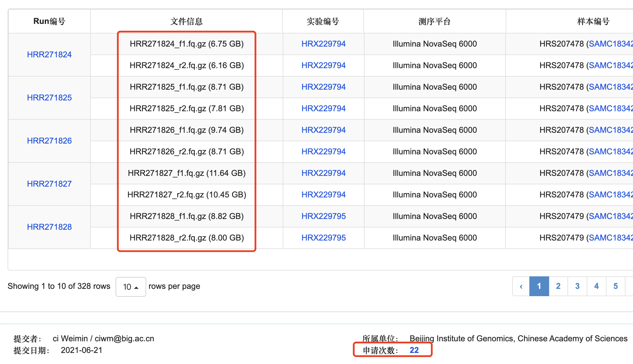Click Illumina NovaSeq 6000 in HRR271824_f1 row
Image resolution: width=633 pixels, height=364 pixels.
coord(435,44)
